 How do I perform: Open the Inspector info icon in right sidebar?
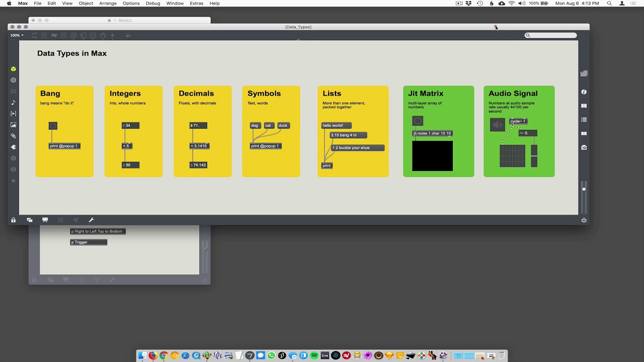click(x=584, y=92)
